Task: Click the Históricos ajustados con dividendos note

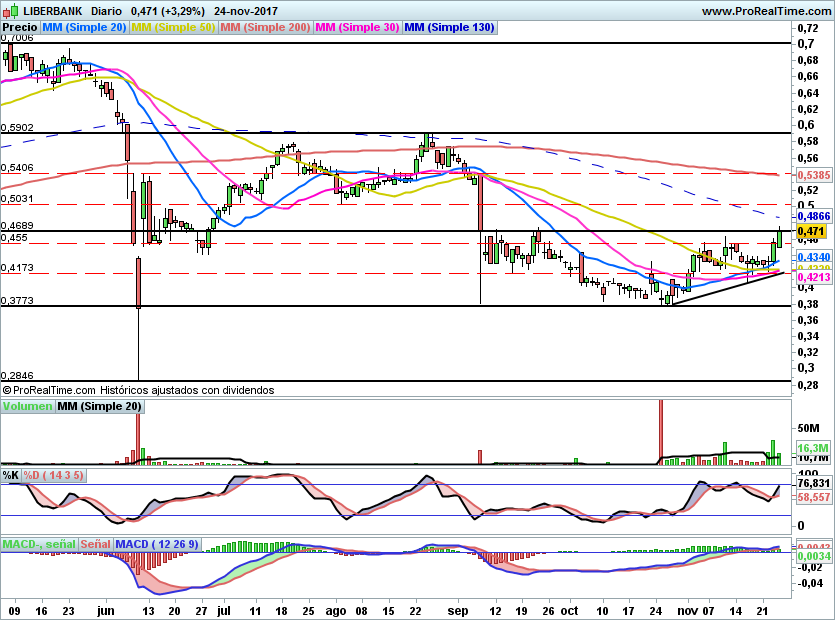Action: tap(187, 390)
